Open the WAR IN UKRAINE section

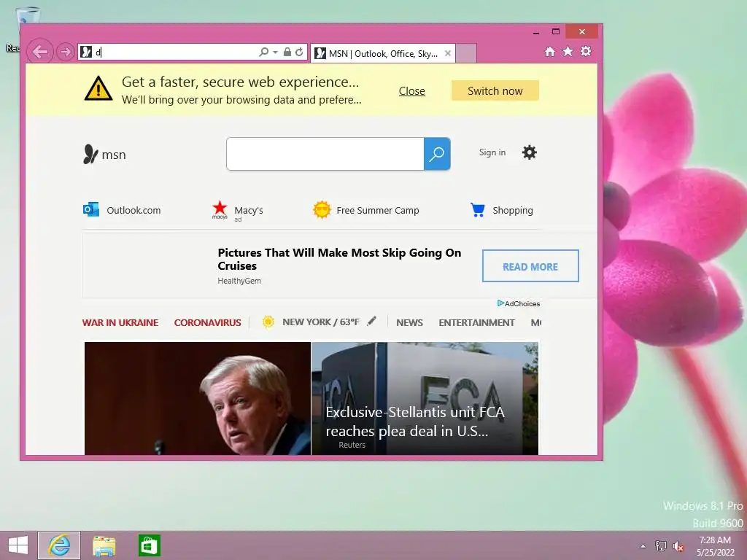[x=120, y=322]
